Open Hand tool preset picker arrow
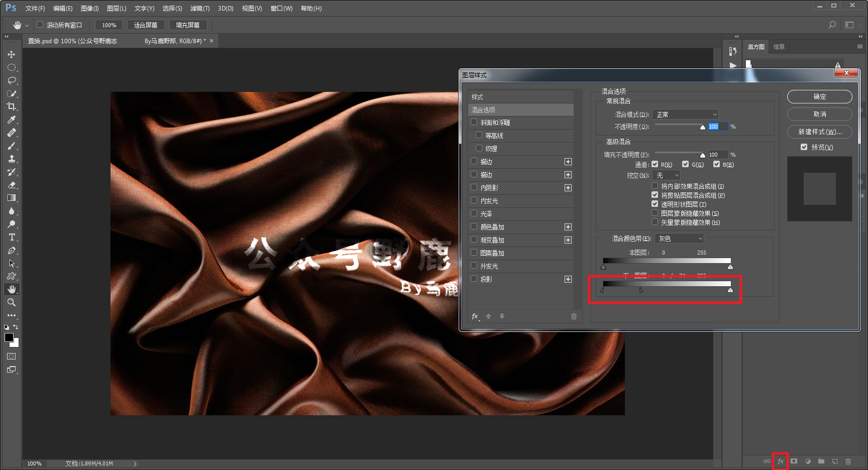Screen dimensions: 868x470 pyautogui.click(x=27, y=25)
